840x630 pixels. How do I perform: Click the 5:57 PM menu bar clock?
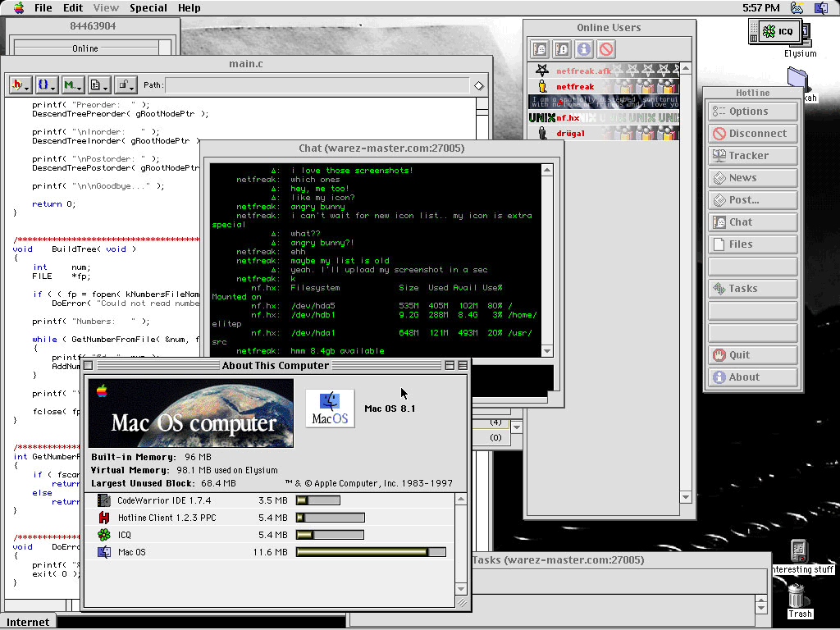[x=761, y=8]
